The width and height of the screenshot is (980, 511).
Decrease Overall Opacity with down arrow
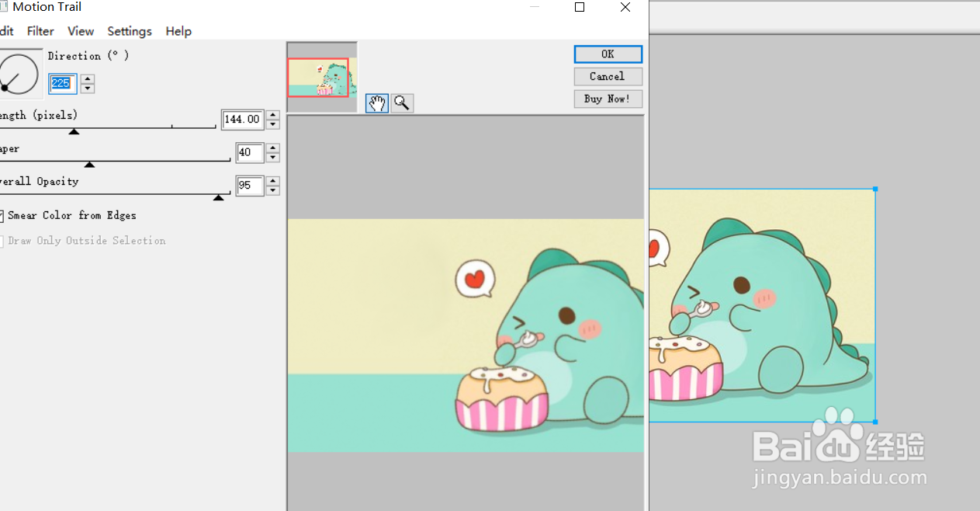272,191
